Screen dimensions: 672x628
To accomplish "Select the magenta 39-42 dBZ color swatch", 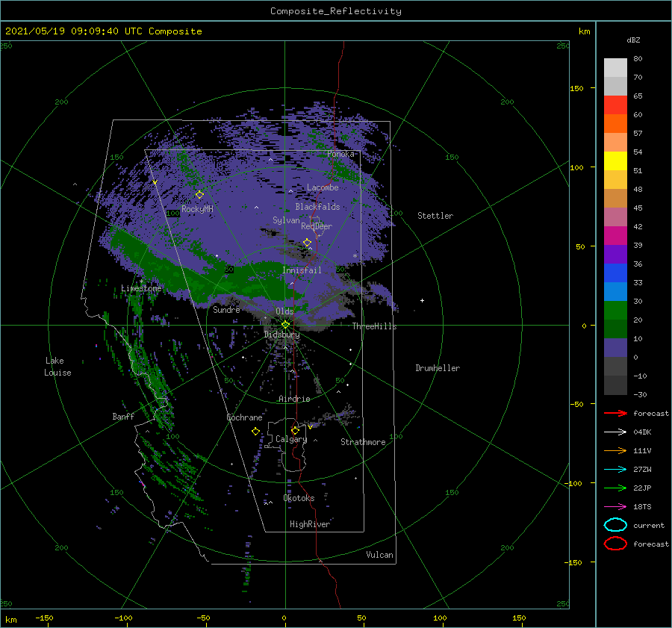I will coord(615,235).
